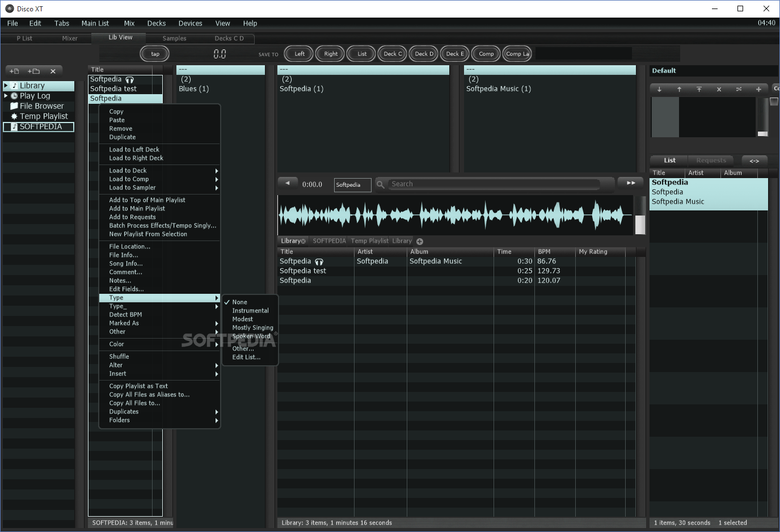
Task: Click the SOFTPEDIA playlist note icon
Action: click(x=15, y=126)
